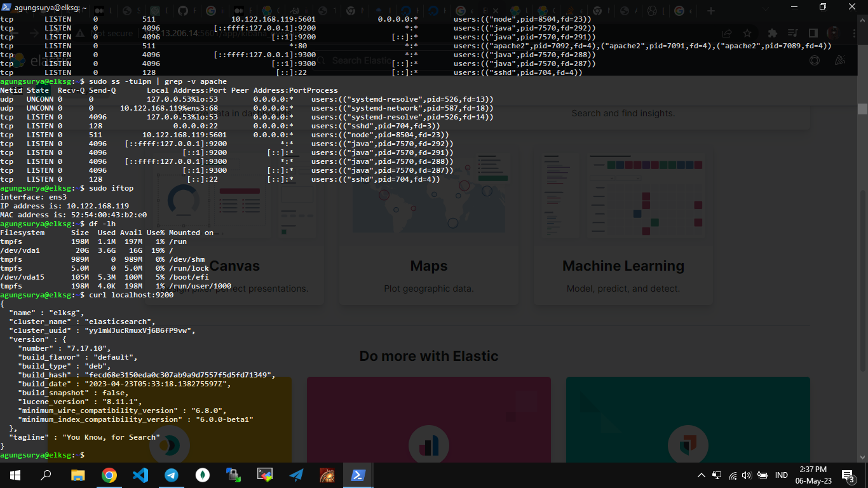Click the taskbar search magnifier icon

point(46,475)
